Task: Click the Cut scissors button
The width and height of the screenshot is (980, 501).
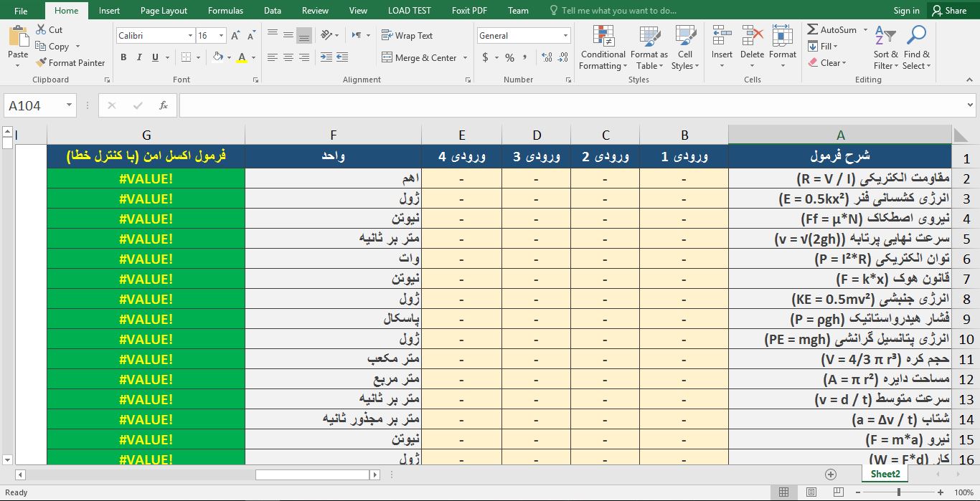Action: (50, 30)
